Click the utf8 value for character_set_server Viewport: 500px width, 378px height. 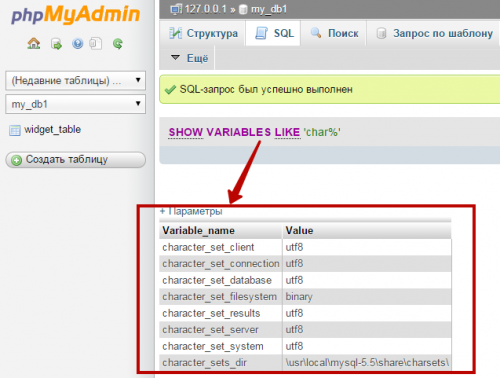coord(367,330)
